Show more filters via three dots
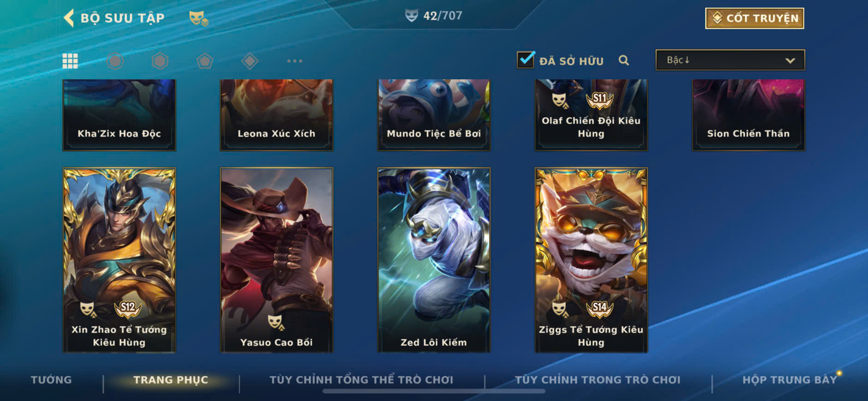The height and width of the screenshot is (401, 868). pos(295,61)
